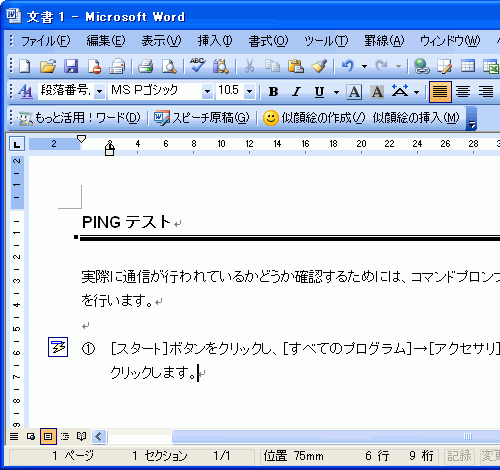The height and width of the screenshot is (470, 500).
Task: Expand the undo history dropdown arrow
Action: click(x=364, y=66)
